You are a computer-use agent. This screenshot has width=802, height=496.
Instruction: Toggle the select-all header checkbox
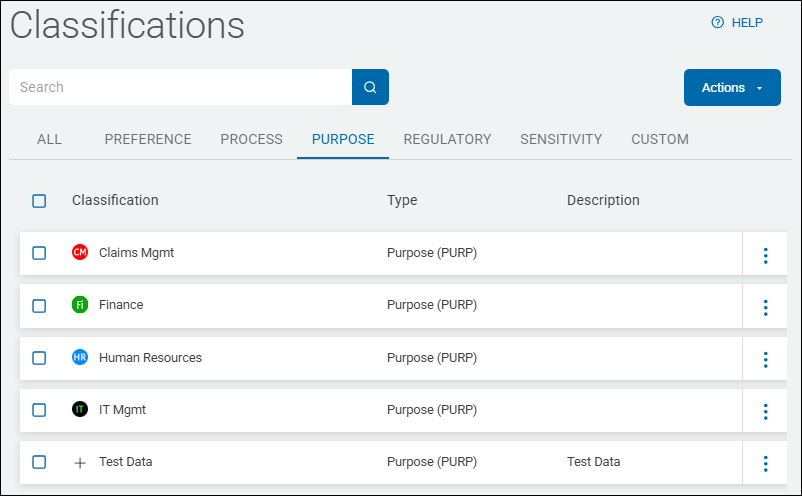[x=39, y=201]
